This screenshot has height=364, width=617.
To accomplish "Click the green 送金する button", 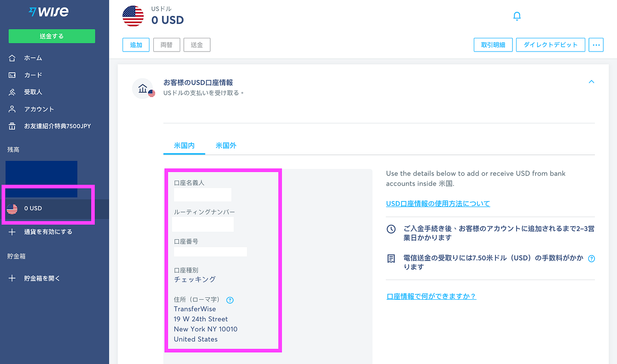I will click(x=52, y=36).
